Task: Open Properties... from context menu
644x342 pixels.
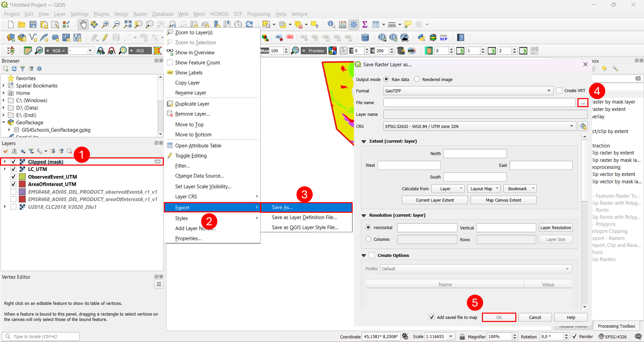Action: (x=212, y=238)
